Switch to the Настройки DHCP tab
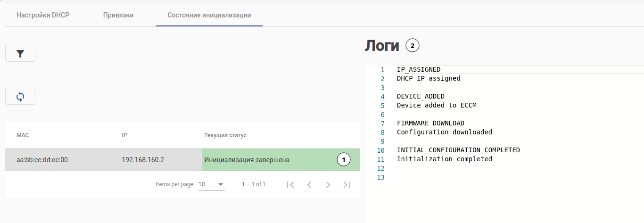The width and height of the screenshot is (644, 223). pyautogui.click(x=43, y=15)
